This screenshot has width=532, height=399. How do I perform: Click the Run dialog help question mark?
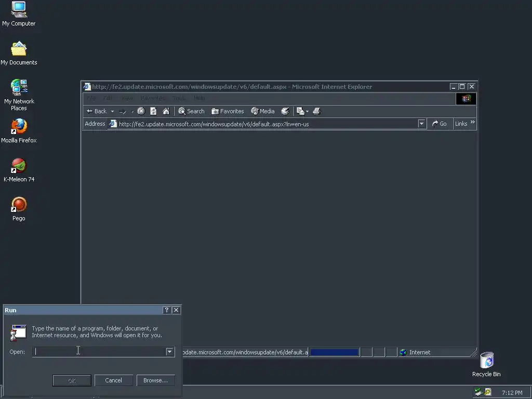pos(166,310)
